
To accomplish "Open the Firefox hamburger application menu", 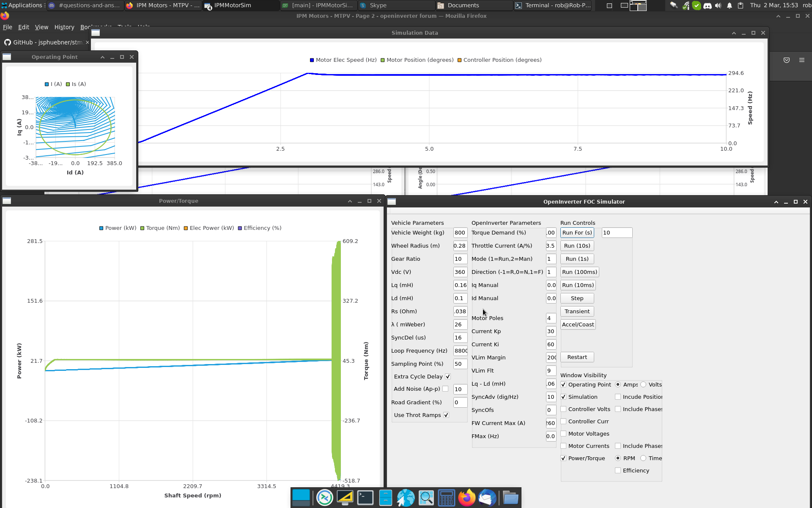I will (x=801, y=60).
